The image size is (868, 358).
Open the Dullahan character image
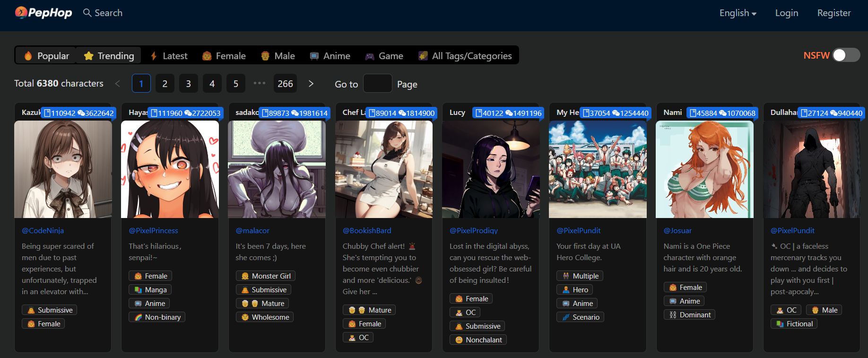pyautogui.click(x=812, y=169)
